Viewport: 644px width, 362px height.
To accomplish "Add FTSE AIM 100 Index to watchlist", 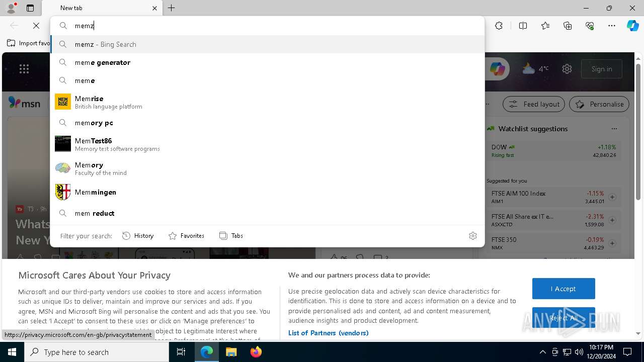I will (x=612, y=197).
